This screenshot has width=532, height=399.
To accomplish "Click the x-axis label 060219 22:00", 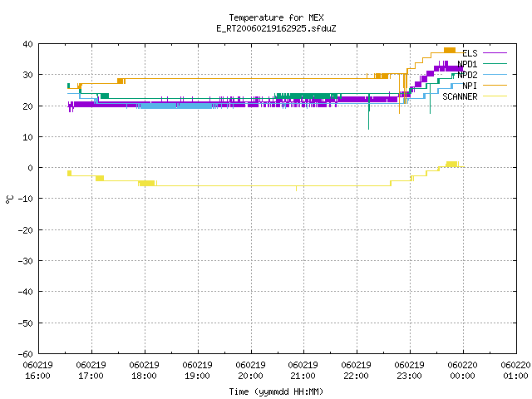I will click(x=357, y=371).
